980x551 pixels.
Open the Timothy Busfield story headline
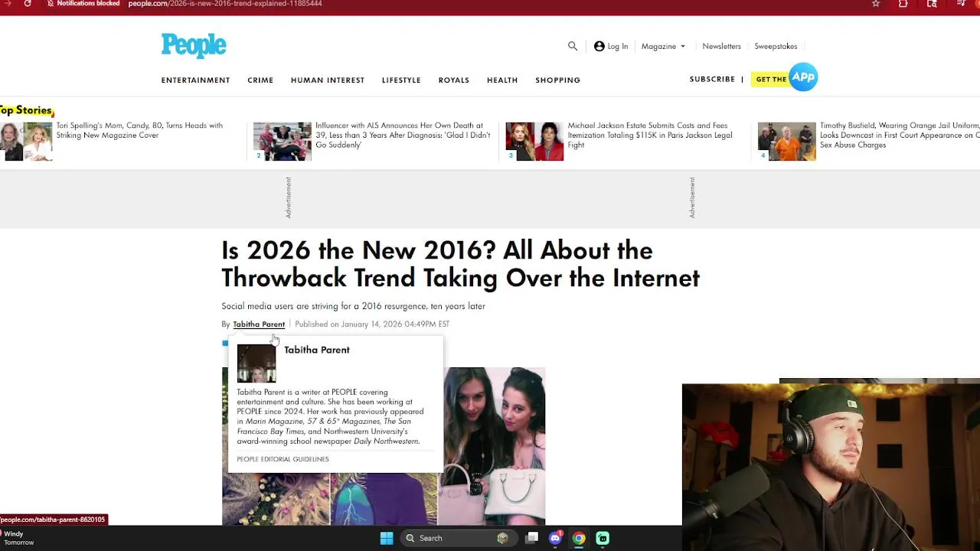[900, 135]
